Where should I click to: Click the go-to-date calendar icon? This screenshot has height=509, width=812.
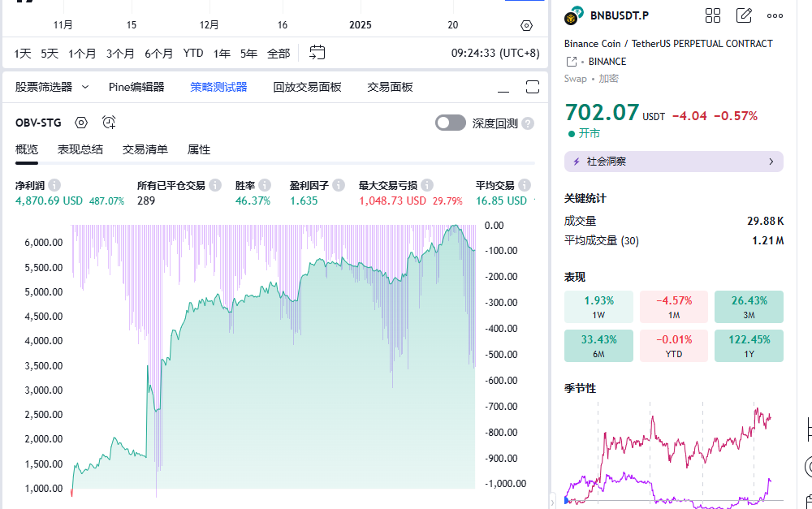pos(317,53)
